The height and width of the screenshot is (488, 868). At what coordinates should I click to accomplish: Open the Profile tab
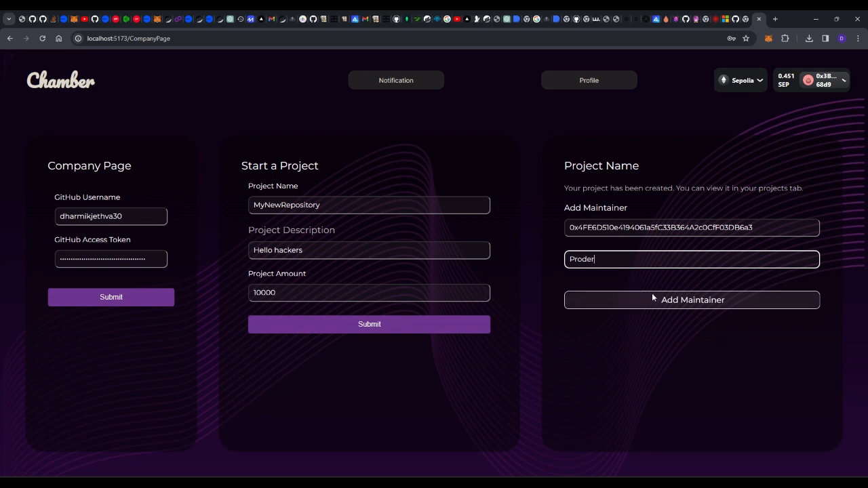(x=589, y=80)
